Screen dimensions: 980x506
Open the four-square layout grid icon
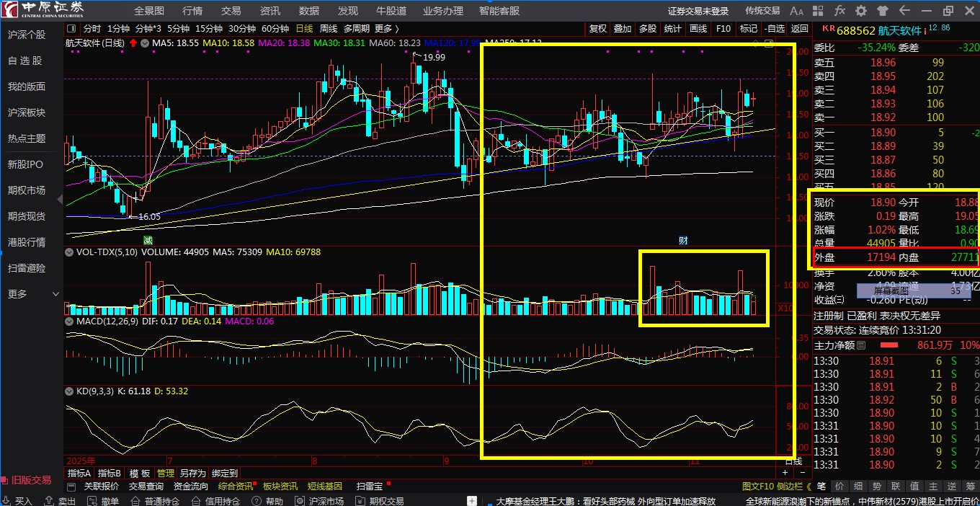click(819, 11)
